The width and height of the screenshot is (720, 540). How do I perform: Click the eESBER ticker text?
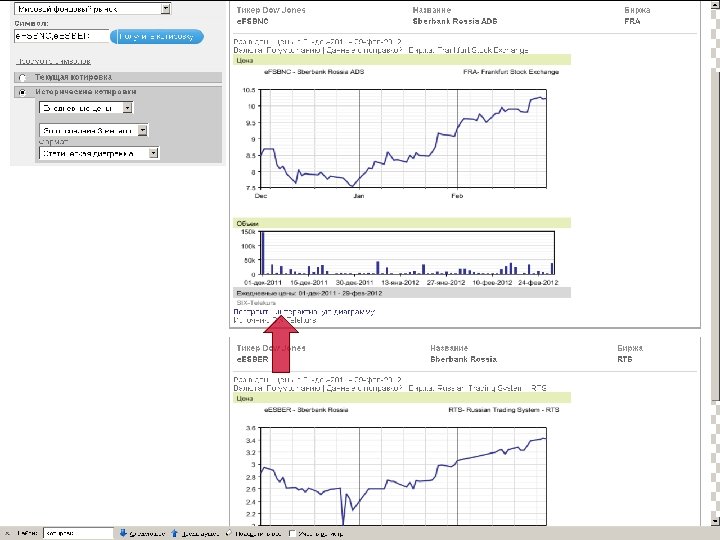(252, 359)
